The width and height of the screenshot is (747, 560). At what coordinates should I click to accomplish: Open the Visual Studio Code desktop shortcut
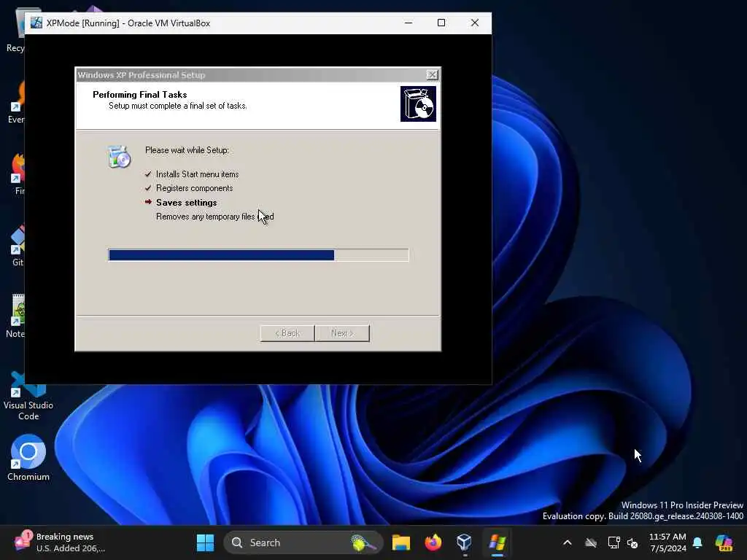(x=28, y=396)
